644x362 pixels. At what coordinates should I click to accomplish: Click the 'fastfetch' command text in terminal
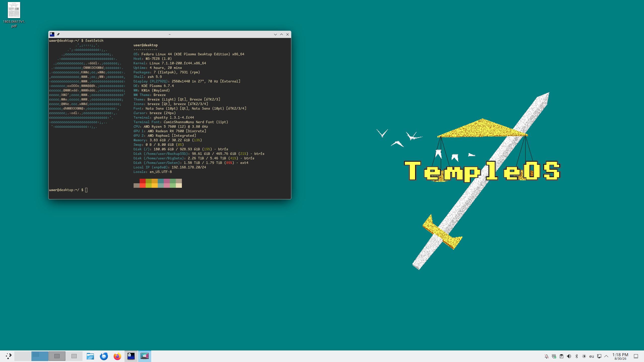click(94, 40)
